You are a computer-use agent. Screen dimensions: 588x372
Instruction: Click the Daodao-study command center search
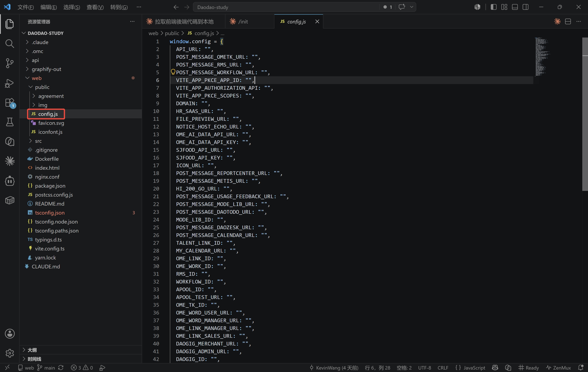286,7
